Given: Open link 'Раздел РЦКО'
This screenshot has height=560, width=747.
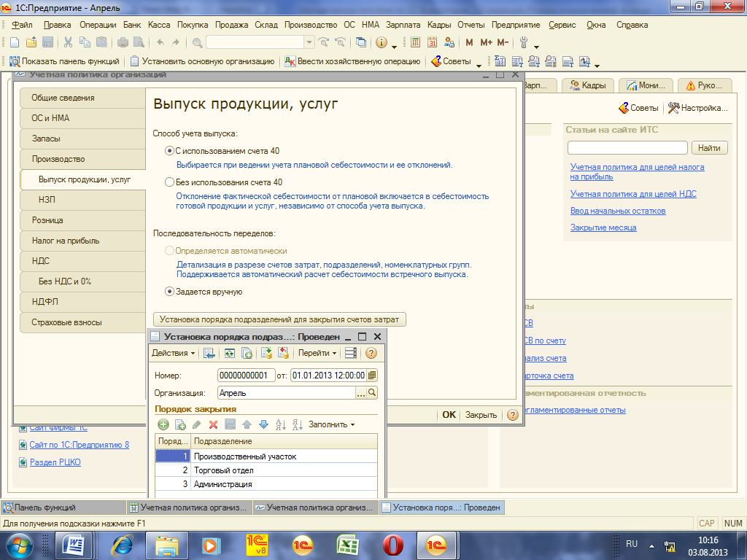Looking at the screenshot, I should (55, 462).
